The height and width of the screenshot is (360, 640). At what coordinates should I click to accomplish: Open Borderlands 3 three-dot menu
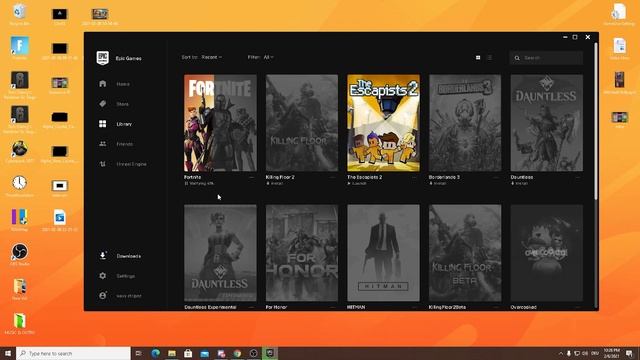point(496,178)
